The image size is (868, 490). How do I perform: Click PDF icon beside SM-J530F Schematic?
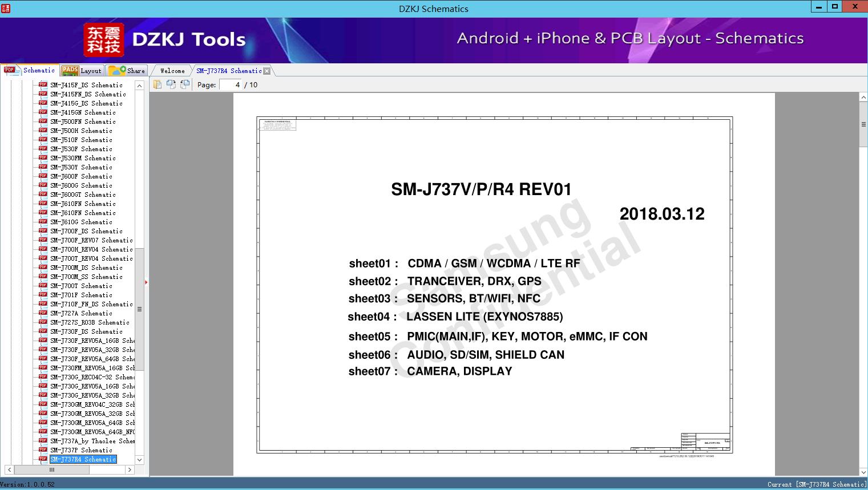pyautogui.click(x=43, y=148)
